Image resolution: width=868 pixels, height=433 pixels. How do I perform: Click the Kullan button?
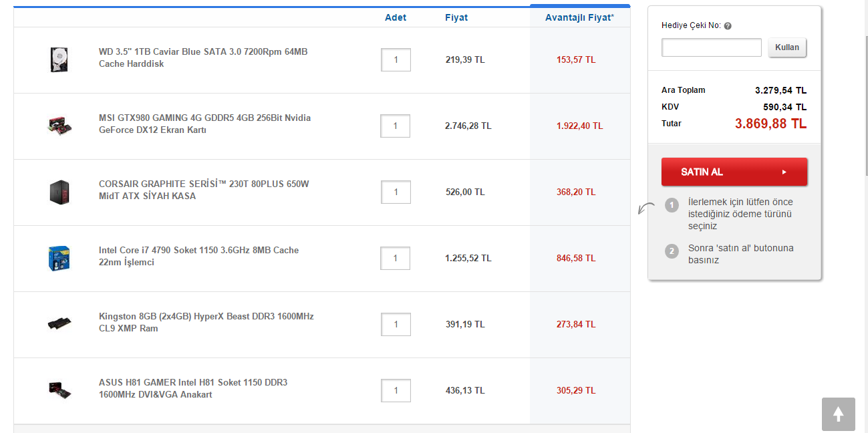[787, 47]
